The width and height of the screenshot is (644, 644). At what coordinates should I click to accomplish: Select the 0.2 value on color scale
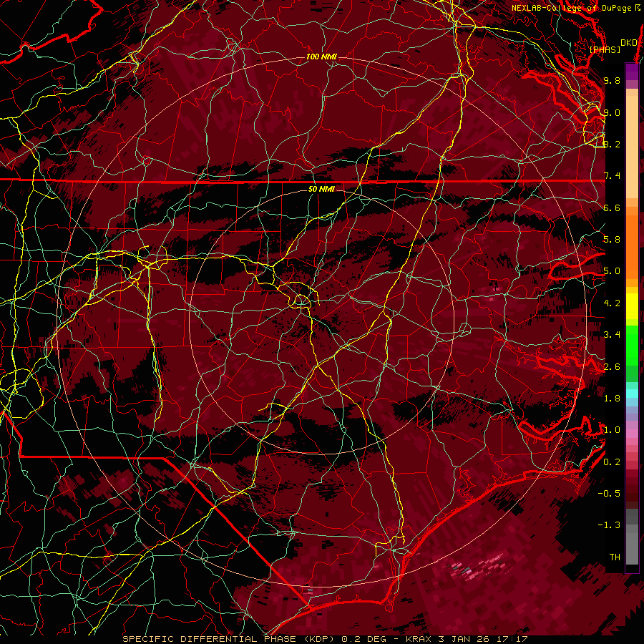[612, 462]
